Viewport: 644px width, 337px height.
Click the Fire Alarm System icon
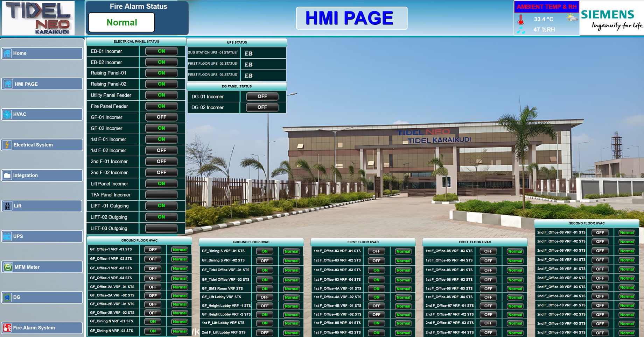(x=7, y=328)
